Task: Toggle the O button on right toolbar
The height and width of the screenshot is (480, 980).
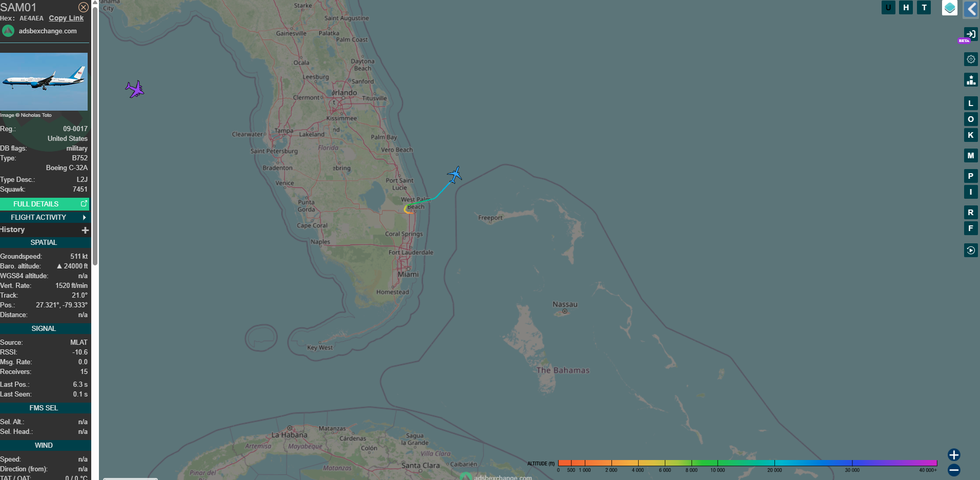Action: coord(971,119)
